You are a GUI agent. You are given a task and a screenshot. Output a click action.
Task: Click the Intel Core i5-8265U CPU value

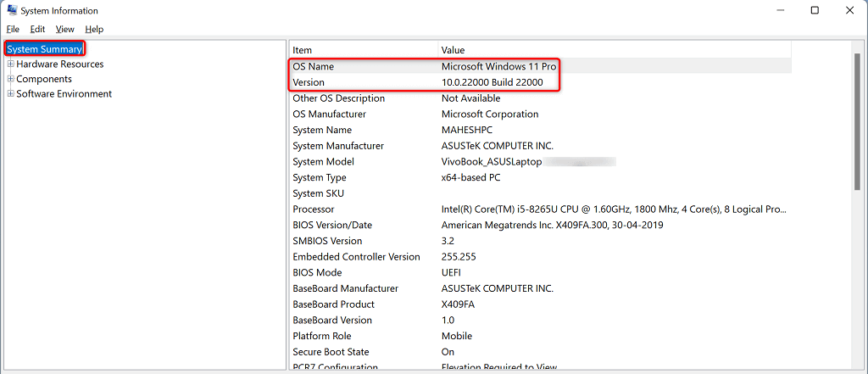pos(614,209)
